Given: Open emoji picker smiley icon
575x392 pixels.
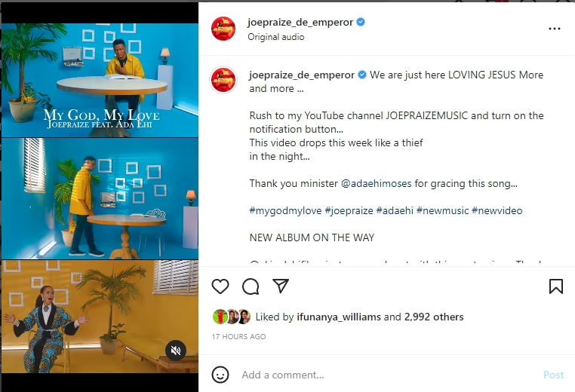Looking at the screenshot, I should tap(220, 375).
